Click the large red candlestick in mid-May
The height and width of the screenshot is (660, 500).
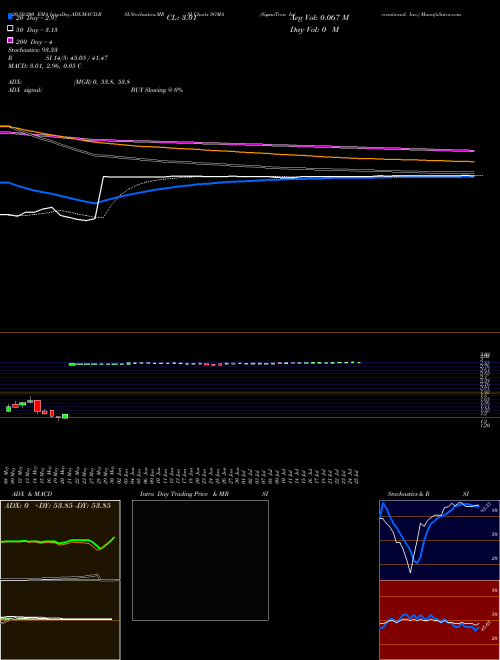click(x=37, y=406)
